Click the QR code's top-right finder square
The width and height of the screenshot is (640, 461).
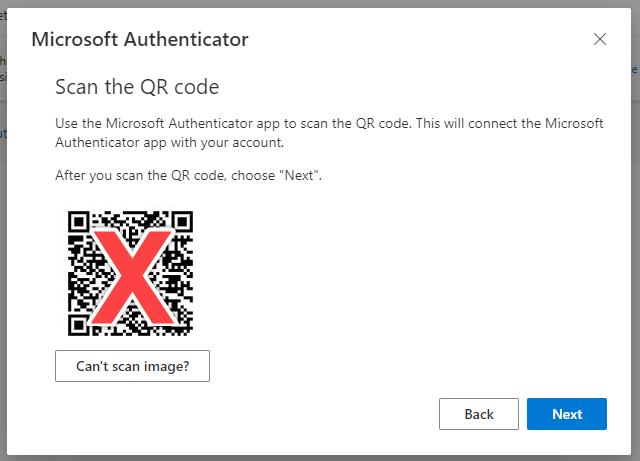(180, 224)
